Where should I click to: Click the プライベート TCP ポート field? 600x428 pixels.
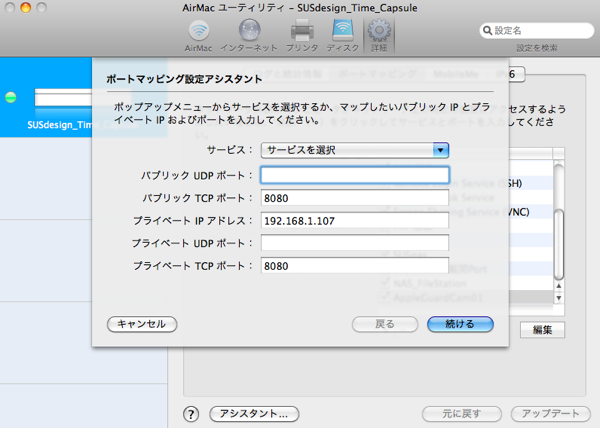355,265
